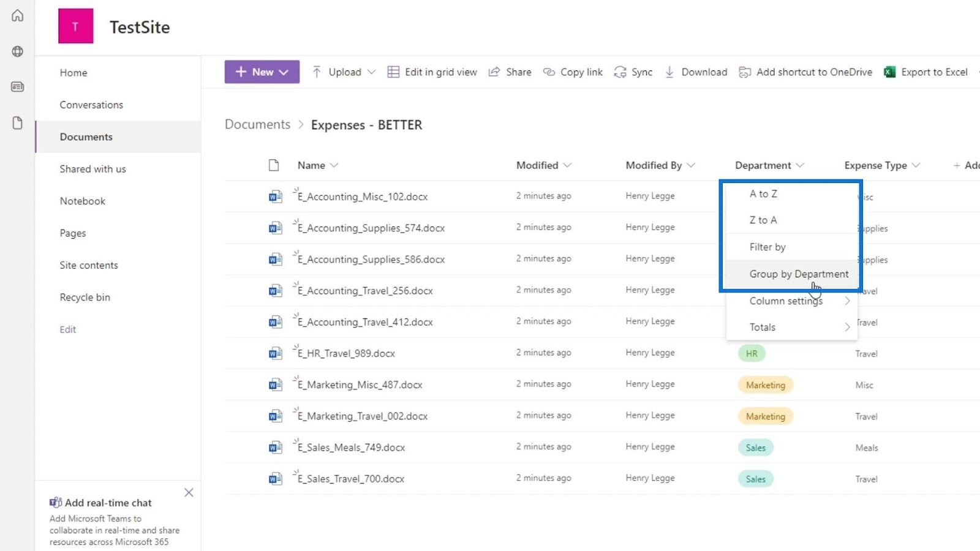Open the Modified By column header menu
The width and height of the screenshot is (980, 551).
click(660, 165)
